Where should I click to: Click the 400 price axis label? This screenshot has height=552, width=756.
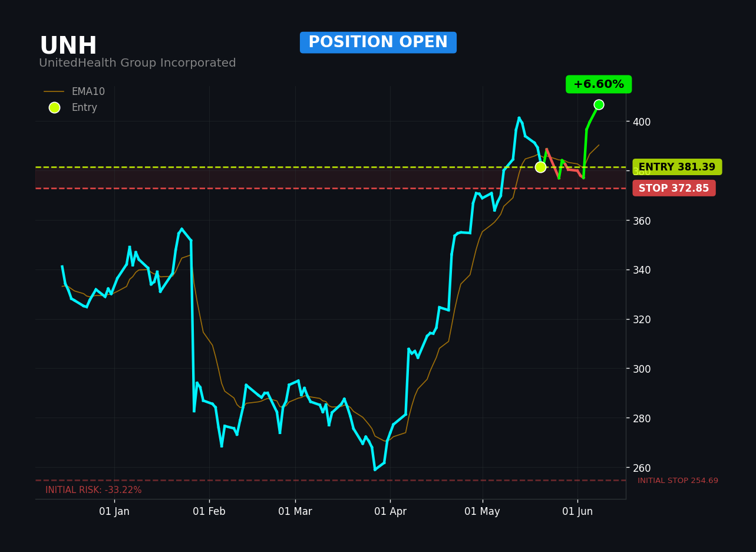(642, 121)
